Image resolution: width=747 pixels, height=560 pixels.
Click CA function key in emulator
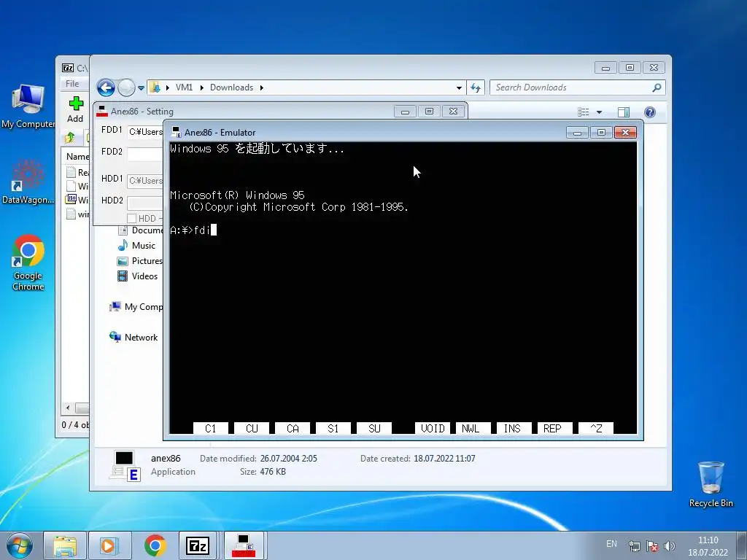(293, 429)
